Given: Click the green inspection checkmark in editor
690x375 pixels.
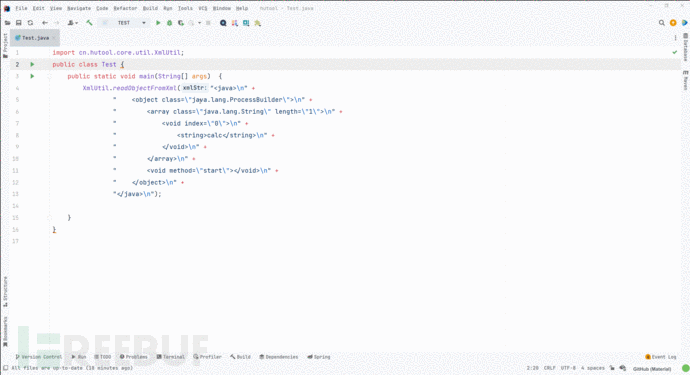Looking at the screenshot, I should (x=675, y=52).
